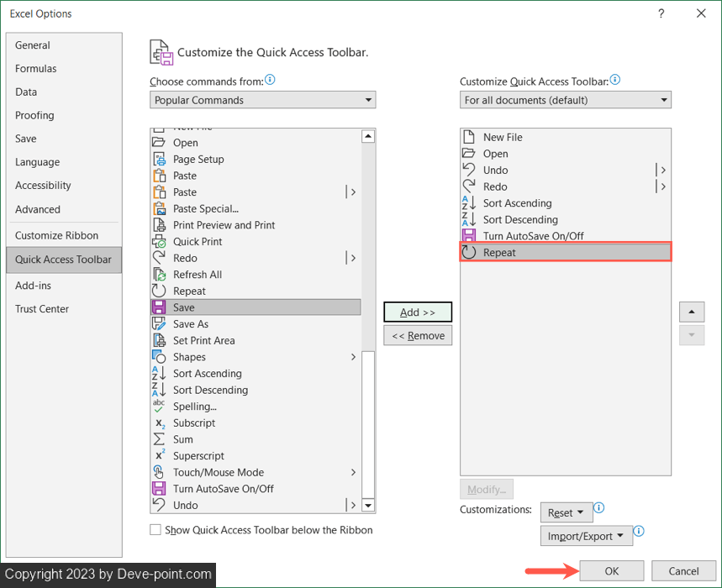
Task: Open the Trust Center category
Action: pyautogui.click(x=42, y=309)
